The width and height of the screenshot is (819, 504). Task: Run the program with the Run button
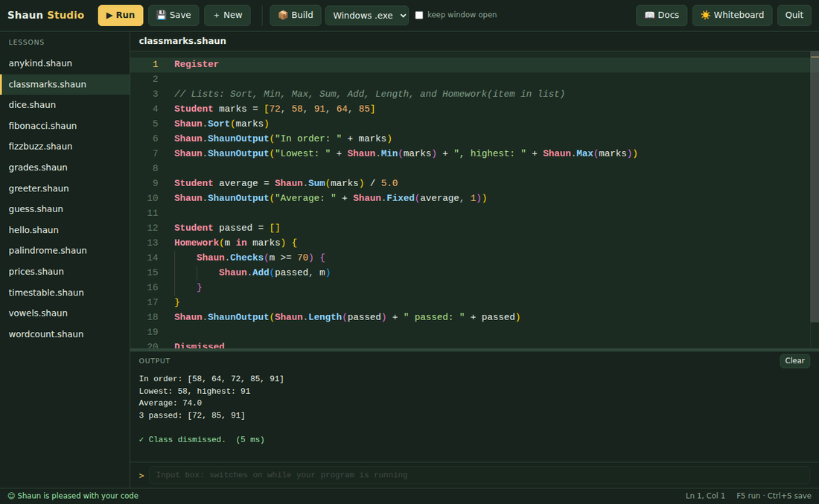point(120,15)
